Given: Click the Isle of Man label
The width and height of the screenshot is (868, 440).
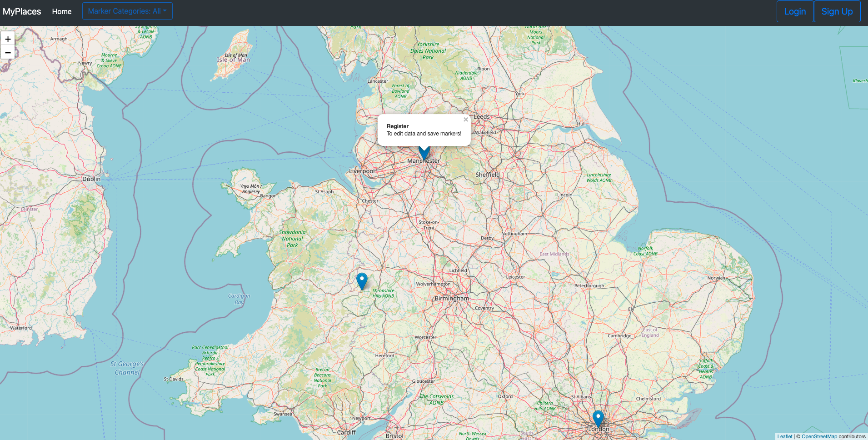Looking at the screenshot, I should (x=233, y=60).
